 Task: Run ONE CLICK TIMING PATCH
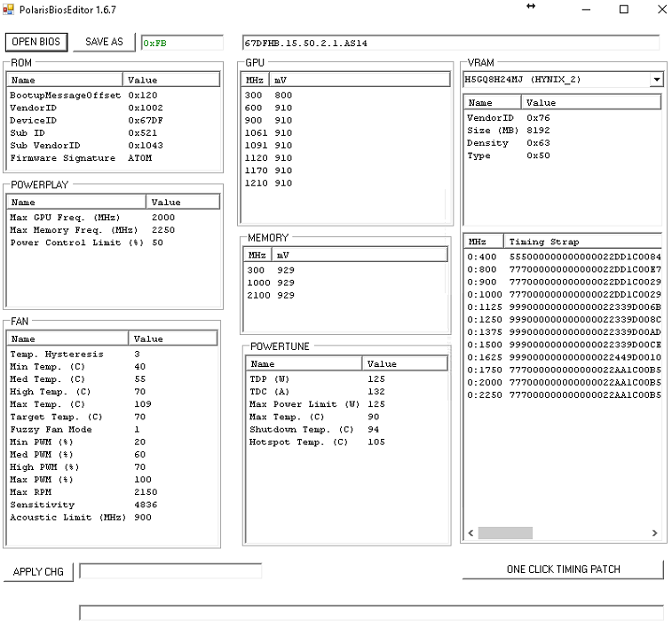pyautogui.click(x=563, y=569)
